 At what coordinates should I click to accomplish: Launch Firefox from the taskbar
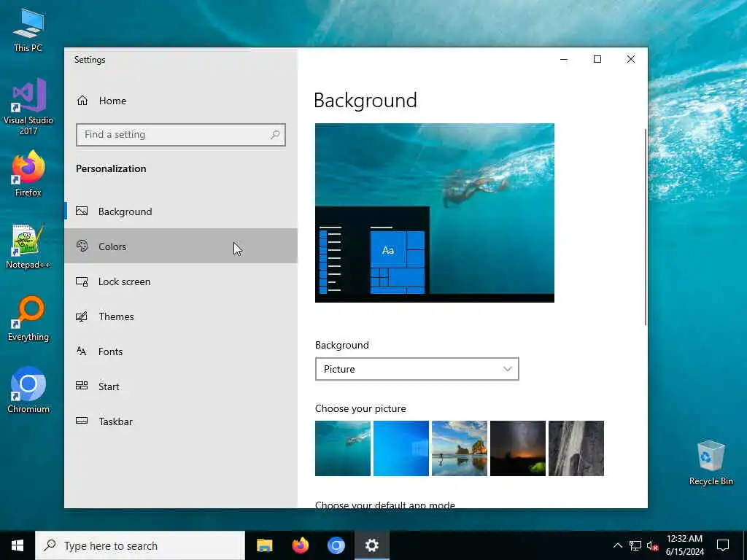click(x=300, y=545)
